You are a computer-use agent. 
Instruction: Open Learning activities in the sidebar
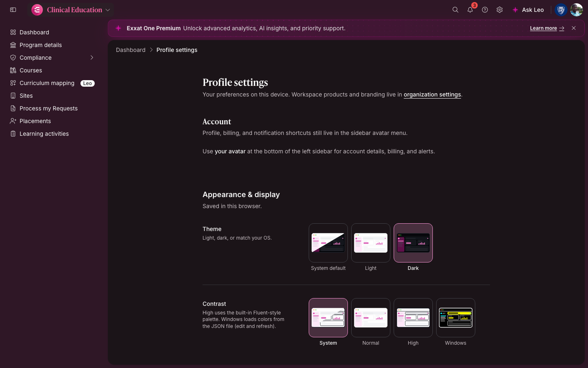52,134
